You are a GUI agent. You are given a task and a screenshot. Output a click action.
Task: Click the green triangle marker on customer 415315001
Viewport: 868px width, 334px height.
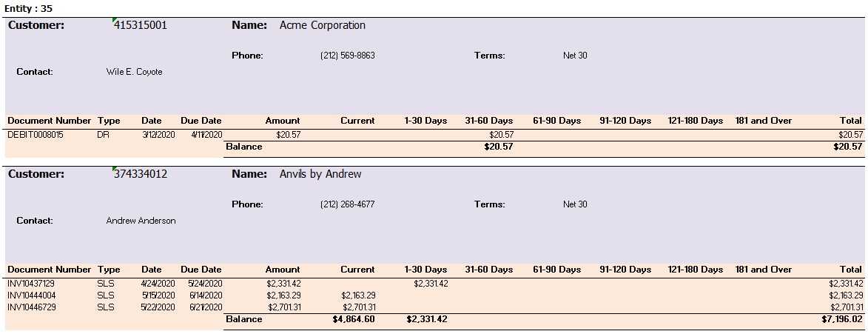(x=113, y=21)
